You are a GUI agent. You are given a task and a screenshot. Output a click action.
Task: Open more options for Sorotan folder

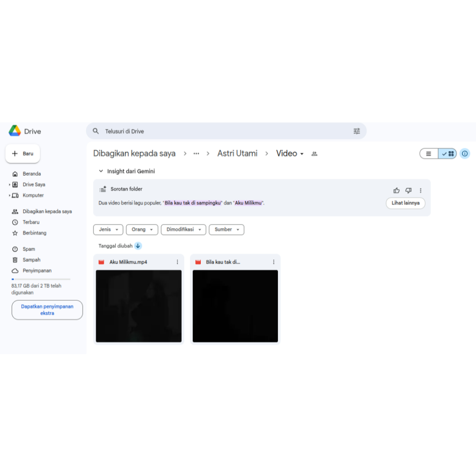[x=421, y=190]
